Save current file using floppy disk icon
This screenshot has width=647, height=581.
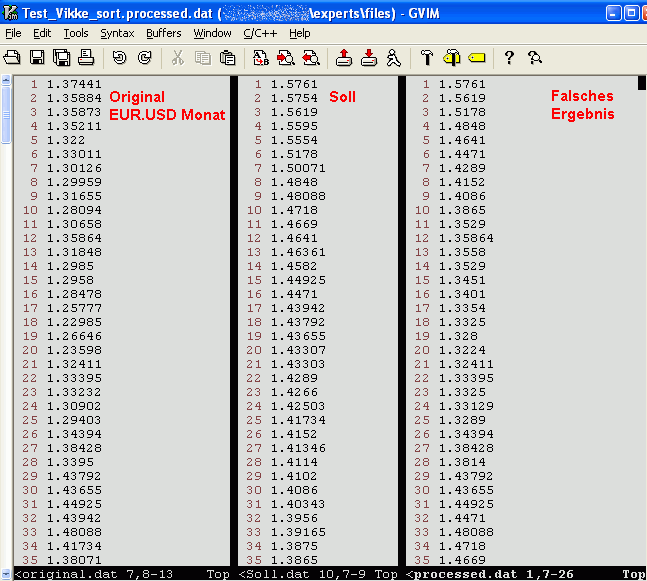click(x=36, y=58)
